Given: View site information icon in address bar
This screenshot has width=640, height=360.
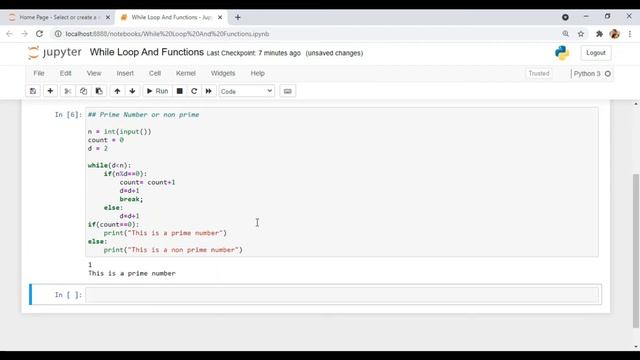Looking at the screenshot, I should (58, 34).
